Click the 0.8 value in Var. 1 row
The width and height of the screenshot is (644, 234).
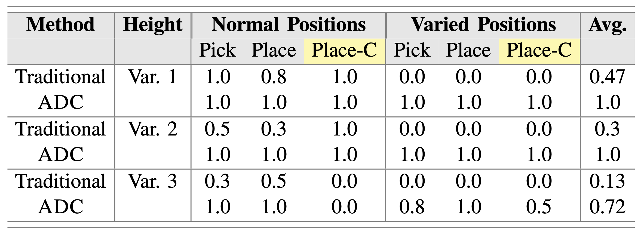point(274,77)
